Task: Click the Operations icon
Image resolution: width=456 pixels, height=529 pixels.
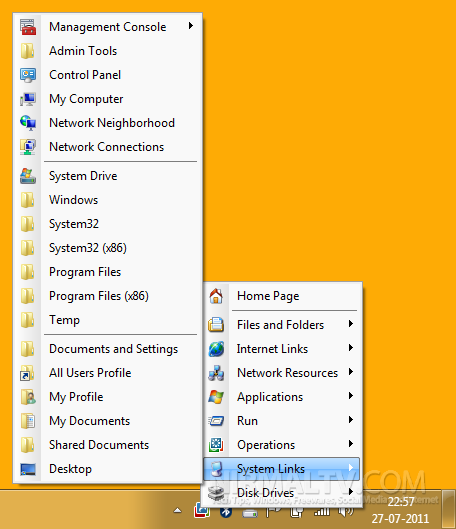Action: pyautogui.click(x=216, y=445)
